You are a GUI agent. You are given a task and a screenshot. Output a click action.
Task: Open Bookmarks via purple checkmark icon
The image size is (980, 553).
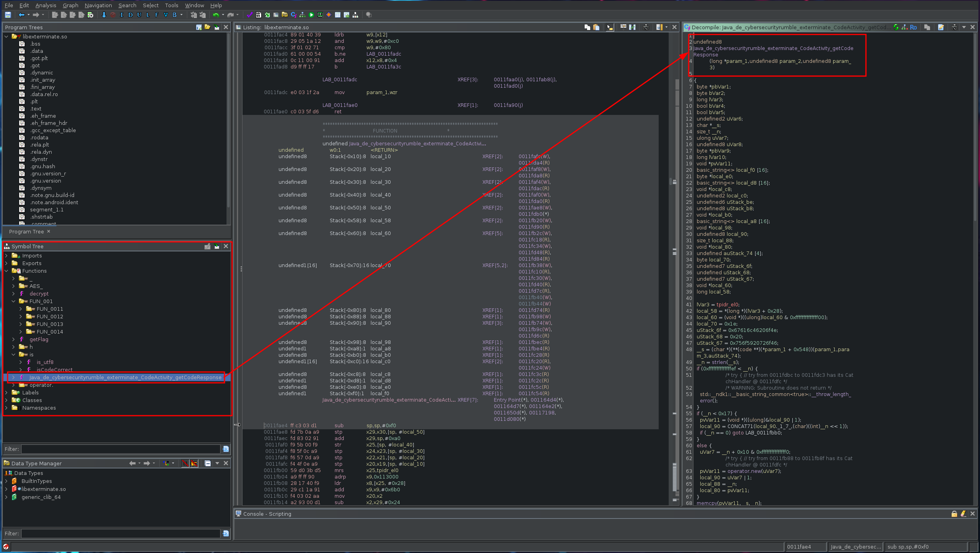tap(250, 15)
